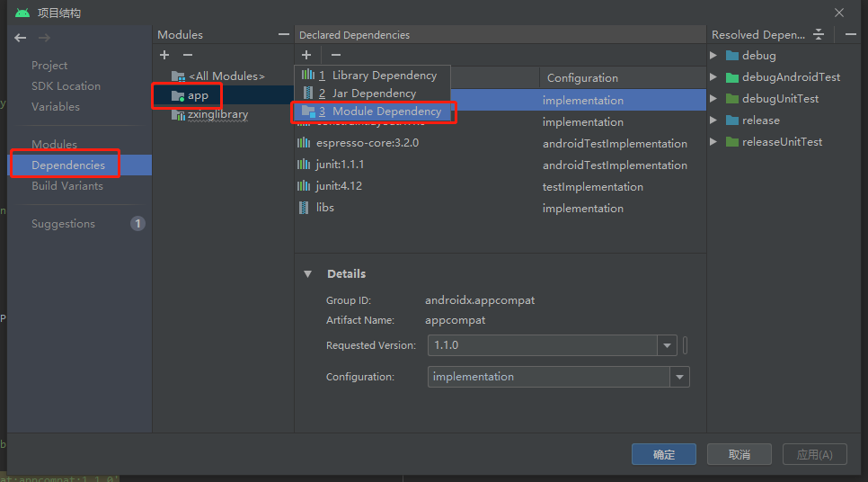Screen dimensions: 868x482
Task: Click the variable extract button beside version
Action: pos(686,345)
